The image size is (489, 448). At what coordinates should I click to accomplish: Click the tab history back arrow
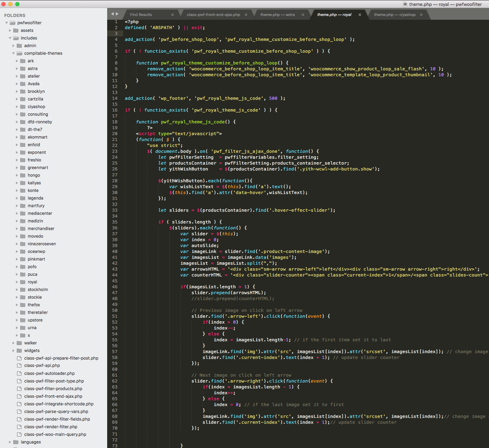coord(112,14)
